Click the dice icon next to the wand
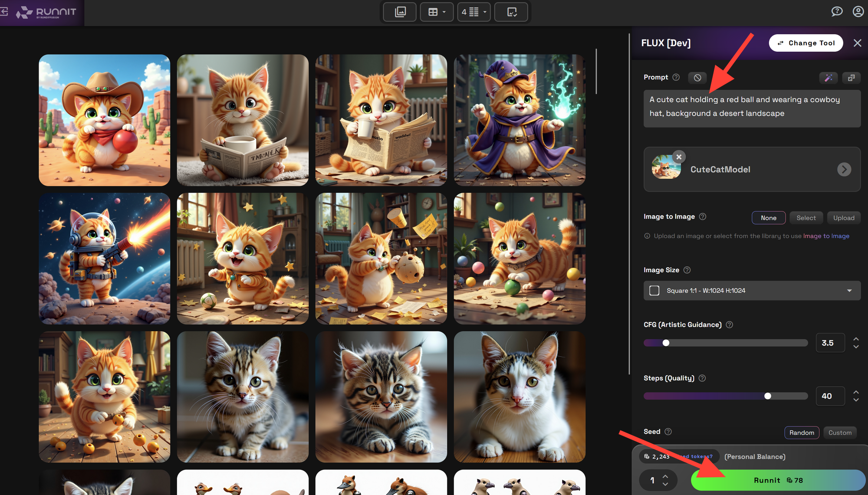 click(x=851, y=78)
